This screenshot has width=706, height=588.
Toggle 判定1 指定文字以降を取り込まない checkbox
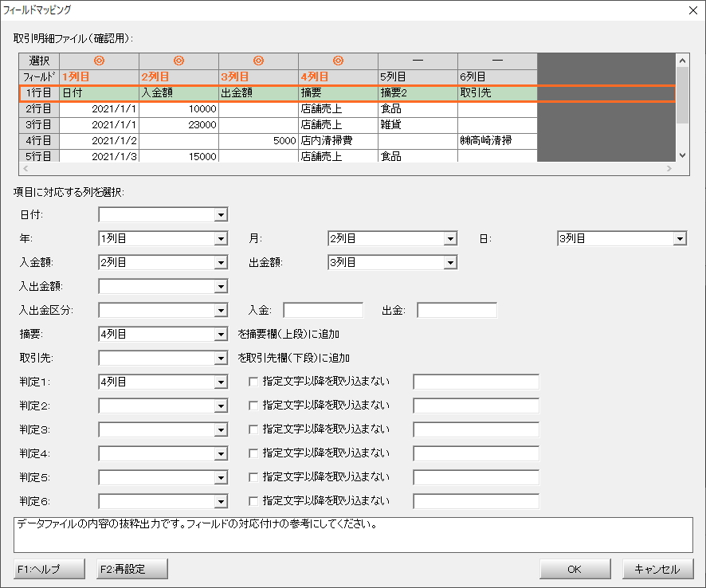pos(253,382)
